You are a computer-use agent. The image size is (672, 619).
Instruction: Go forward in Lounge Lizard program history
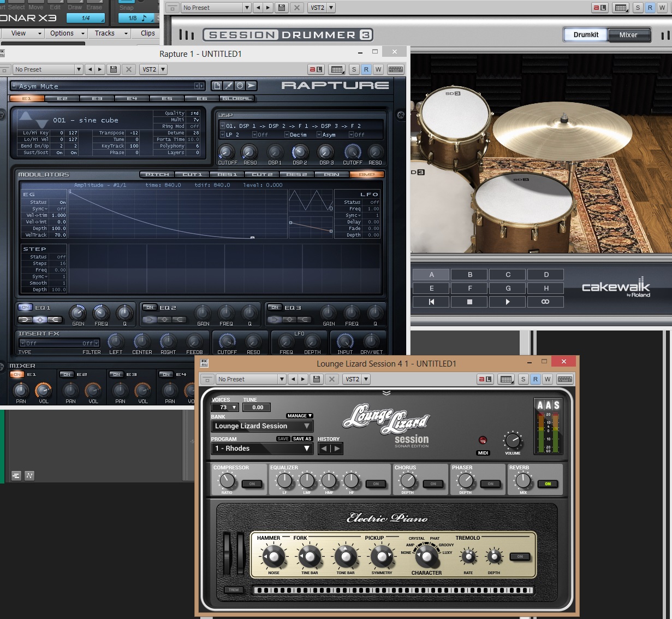[337, 449]
